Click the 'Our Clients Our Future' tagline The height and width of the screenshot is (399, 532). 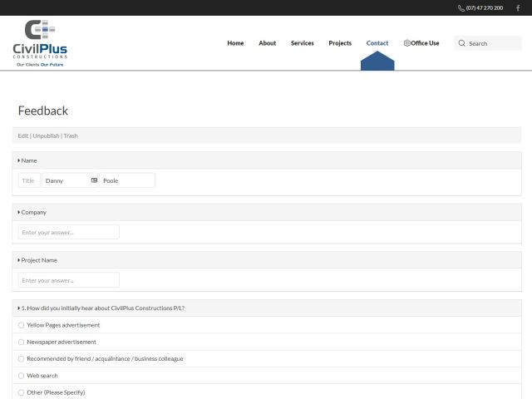coord(40,65)
